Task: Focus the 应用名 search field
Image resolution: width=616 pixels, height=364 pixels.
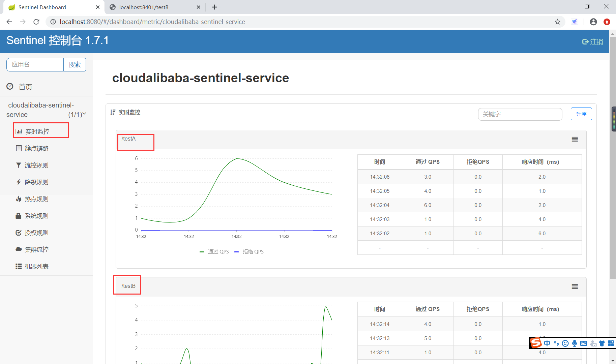Action: tap(35, 64)
